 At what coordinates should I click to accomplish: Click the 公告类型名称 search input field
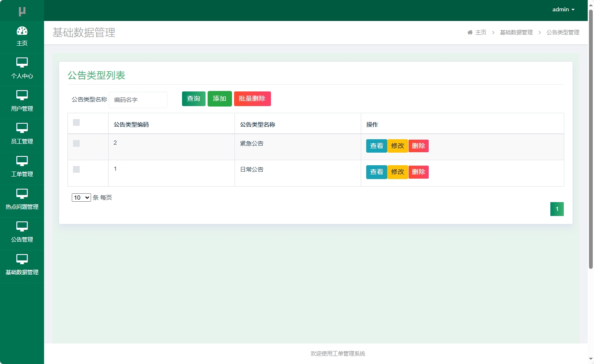[x=138, y=100]
